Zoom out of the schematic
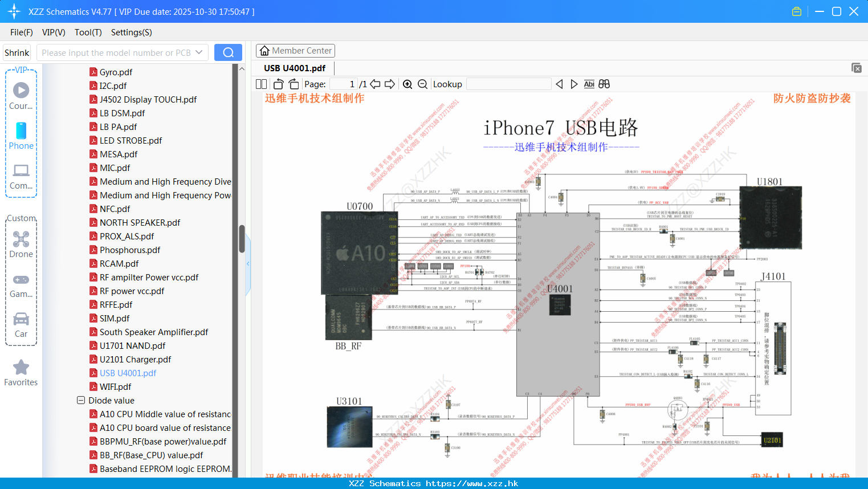868x489 pixels. [422, 84]
